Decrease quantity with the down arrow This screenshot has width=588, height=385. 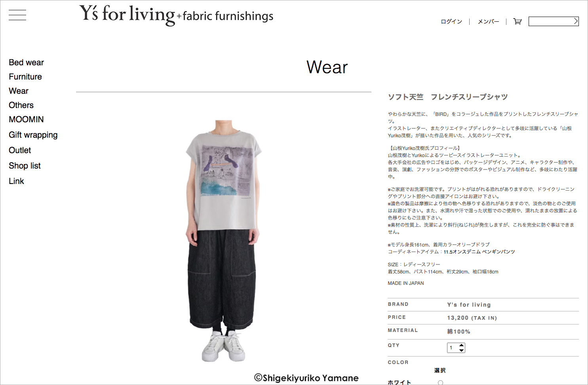click(461, 350)
